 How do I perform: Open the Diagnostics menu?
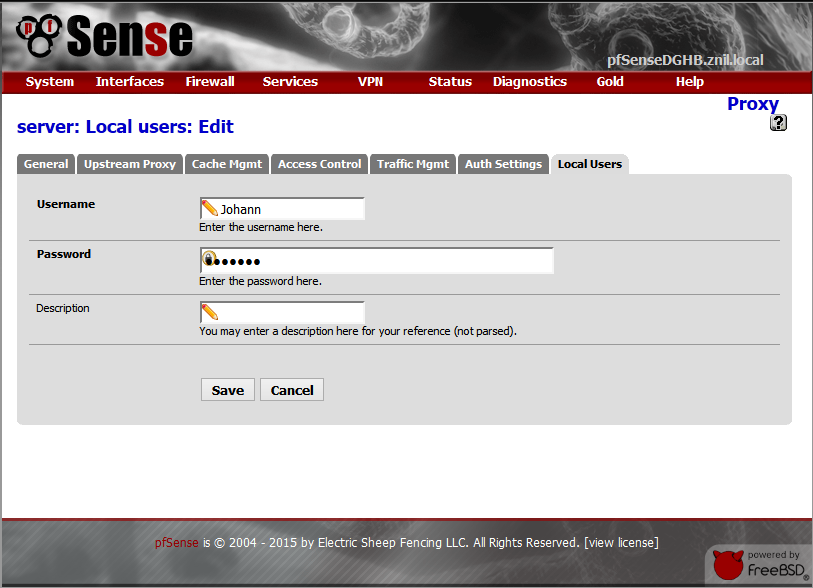point(530,82)
